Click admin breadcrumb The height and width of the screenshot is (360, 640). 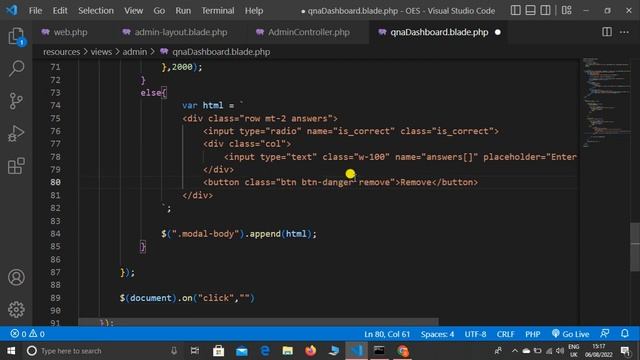(134, 52)
